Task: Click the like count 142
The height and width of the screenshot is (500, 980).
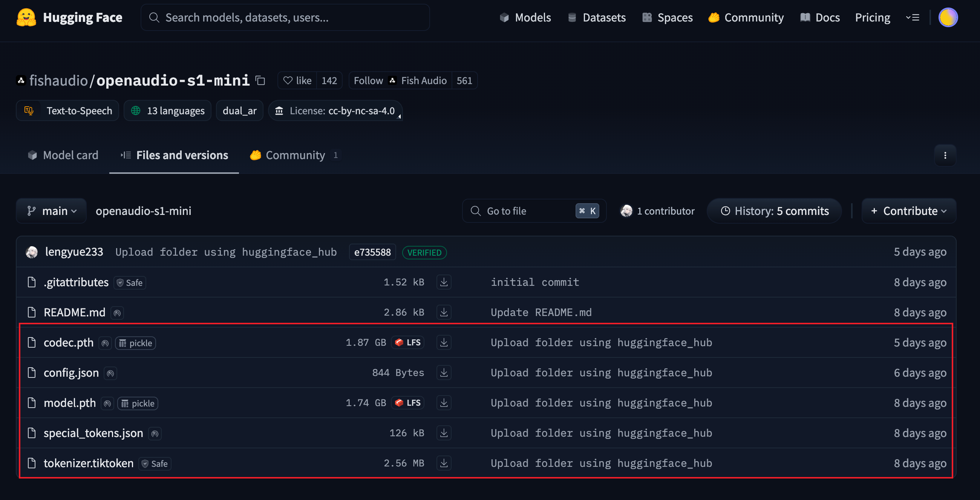Action: click(x=329, y=80)
